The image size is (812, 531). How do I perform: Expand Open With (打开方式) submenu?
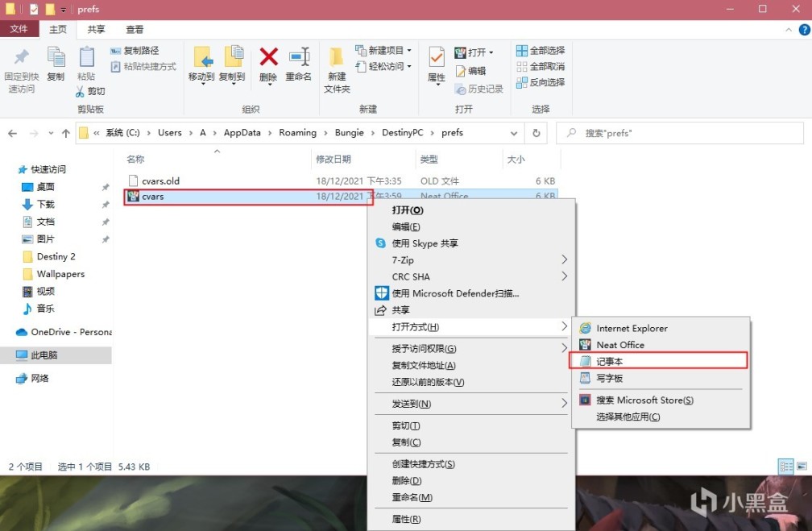point(471,327)
